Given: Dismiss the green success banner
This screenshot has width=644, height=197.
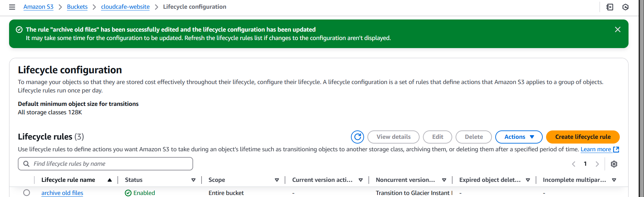Looking at the screenshot, I should tap(618, 30).
